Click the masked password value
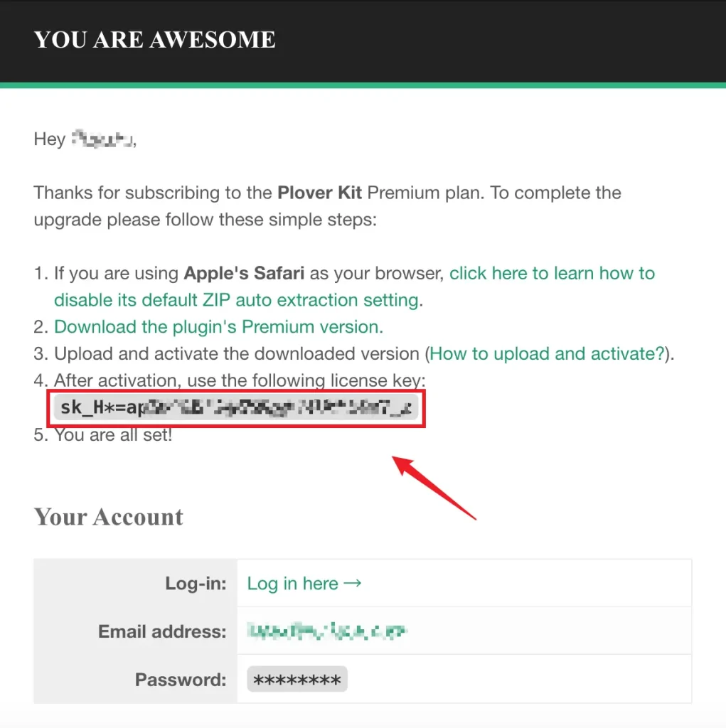 pos(297,680)
